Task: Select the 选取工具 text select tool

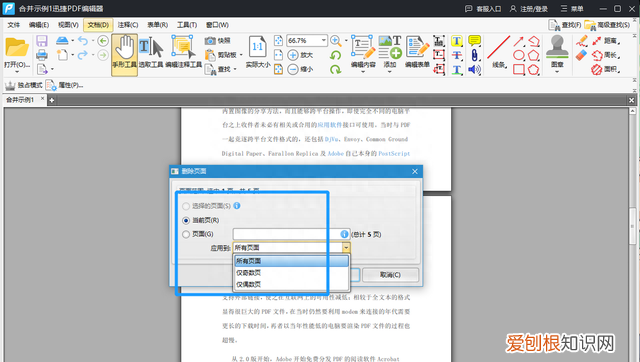Action: pyautogui.click(x=151, y=52)
